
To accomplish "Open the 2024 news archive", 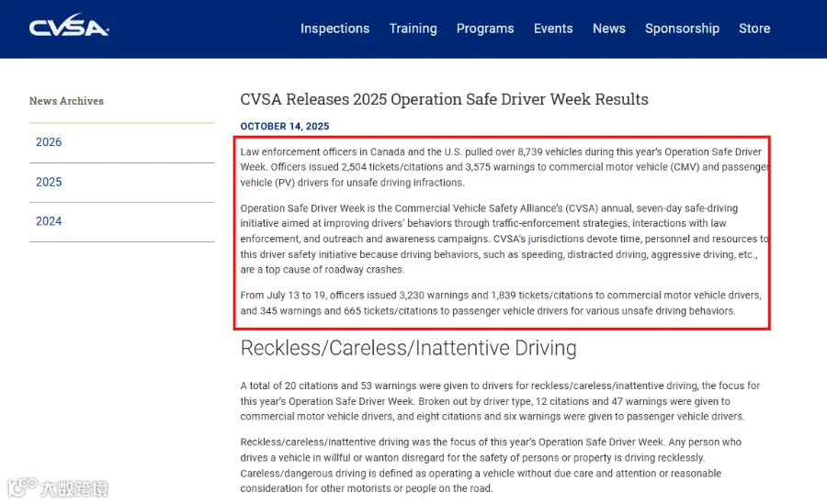I will 49,221.
